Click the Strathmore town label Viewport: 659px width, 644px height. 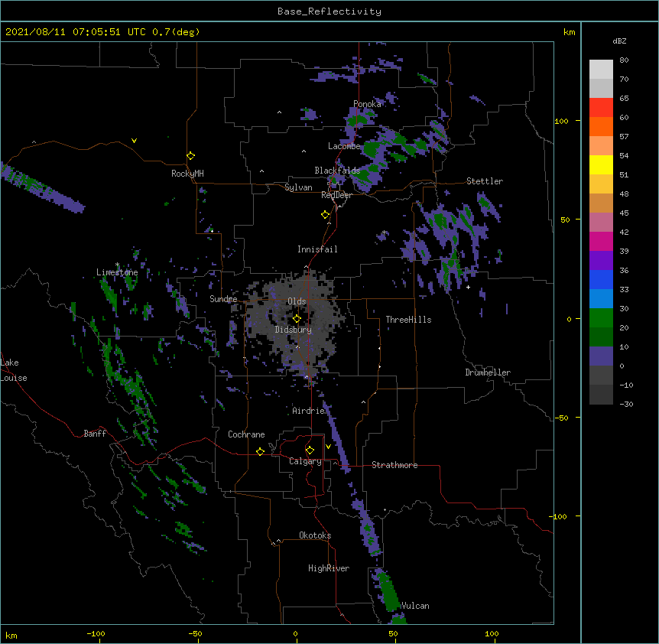(x=394, y=465)
